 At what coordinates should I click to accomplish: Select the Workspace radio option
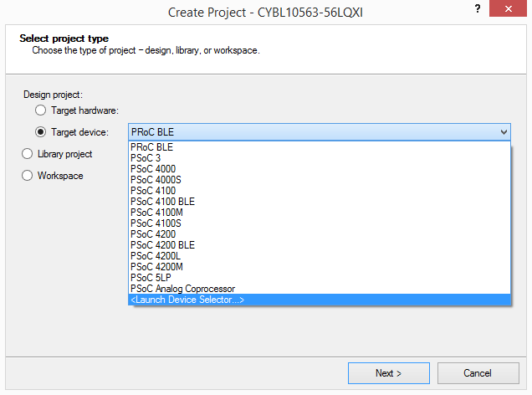(x=28, y=176)
